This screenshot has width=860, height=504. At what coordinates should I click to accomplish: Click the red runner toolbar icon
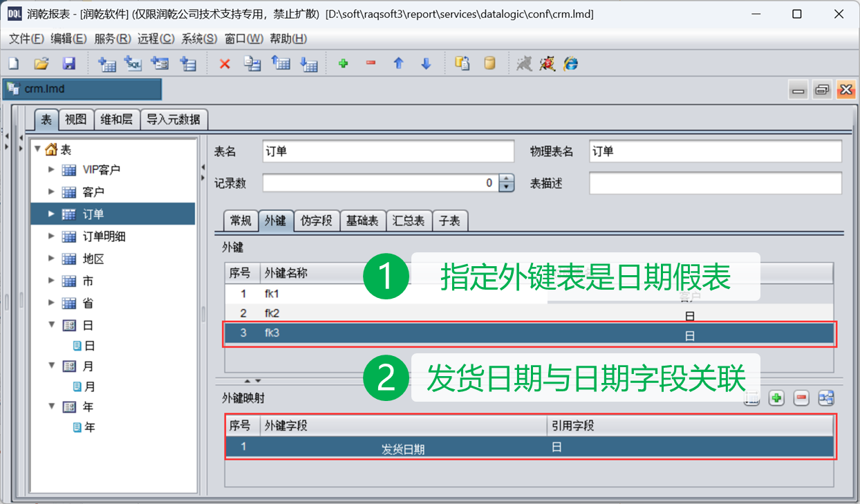click(548, 64)
